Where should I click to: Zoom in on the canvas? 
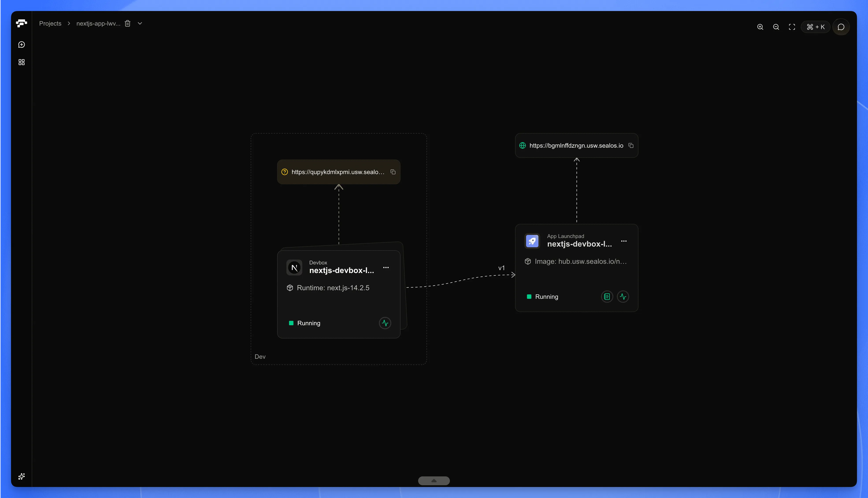(760, 27)
